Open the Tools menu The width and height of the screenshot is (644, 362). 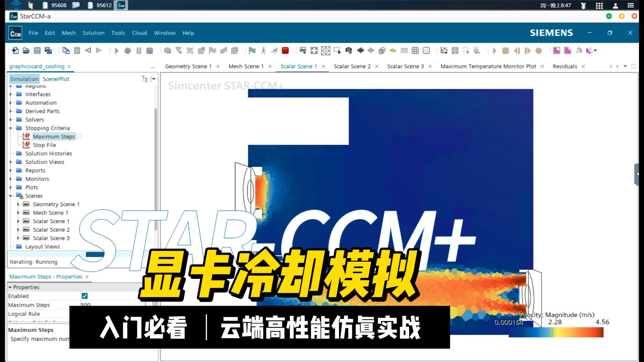tap(118, 33)
